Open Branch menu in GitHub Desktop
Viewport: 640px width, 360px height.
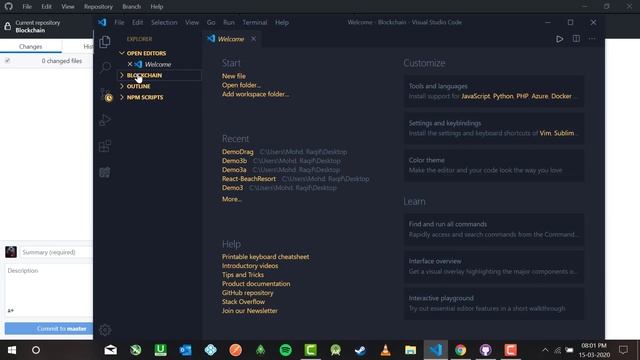point(131,7)
